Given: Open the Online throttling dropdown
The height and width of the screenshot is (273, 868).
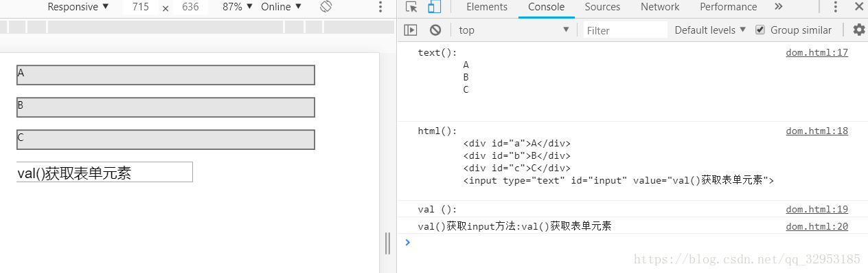Looking at the screenshot, I should (x=281, y=7).
